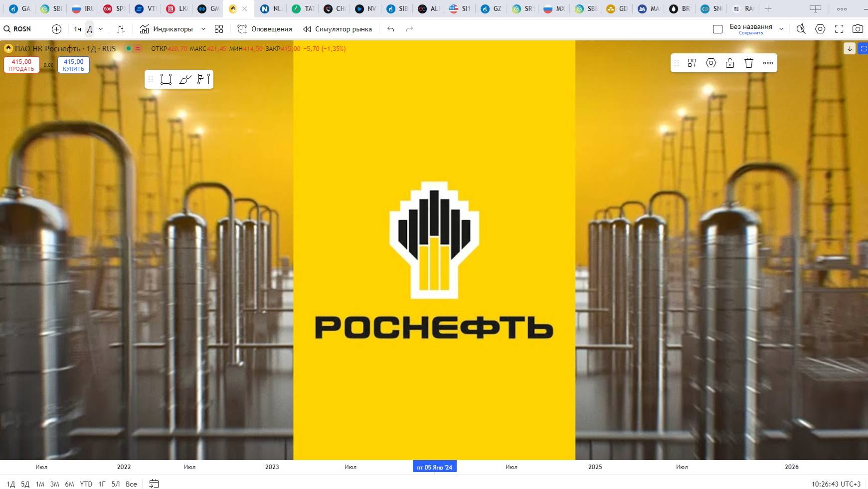
Task: Open quick search lightning icon
Action: click(801, 29)
